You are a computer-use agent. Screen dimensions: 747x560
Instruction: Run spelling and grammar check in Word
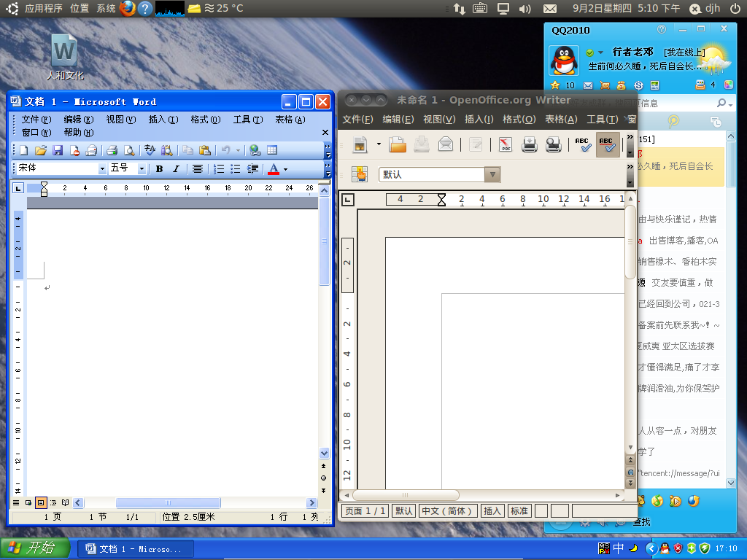[x=150, y=150]
